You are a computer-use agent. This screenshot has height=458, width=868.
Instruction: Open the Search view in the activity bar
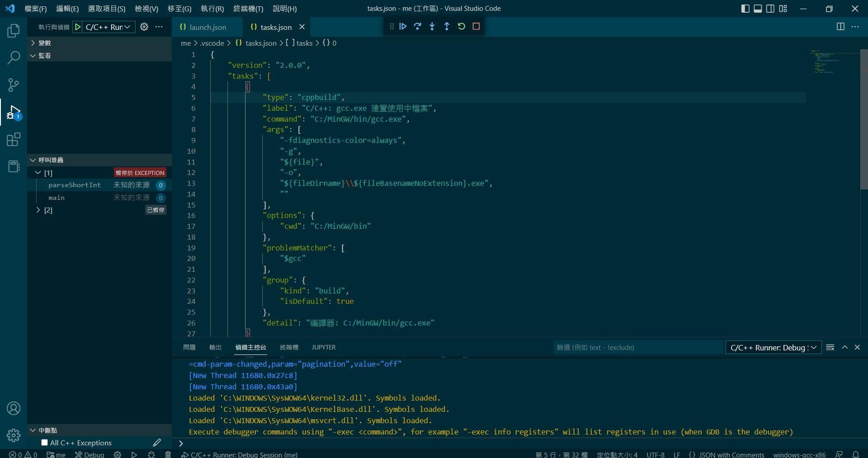(x=14, y=58)
